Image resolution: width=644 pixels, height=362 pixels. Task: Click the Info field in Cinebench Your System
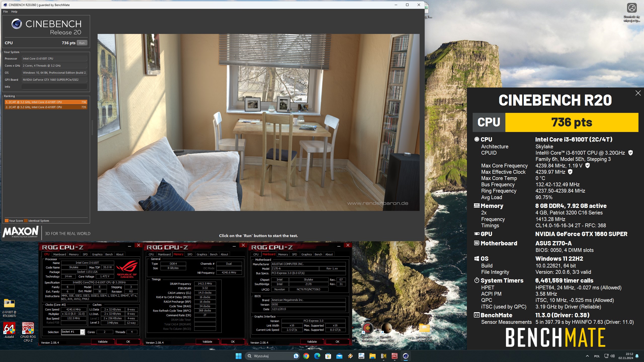54,87
